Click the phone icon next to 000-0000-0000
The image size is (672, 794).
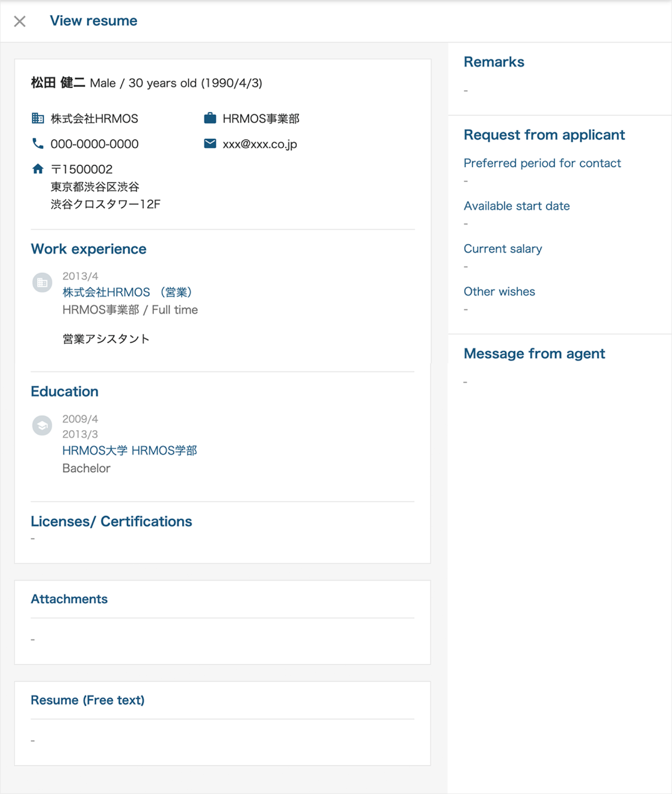tap(38, 144)
